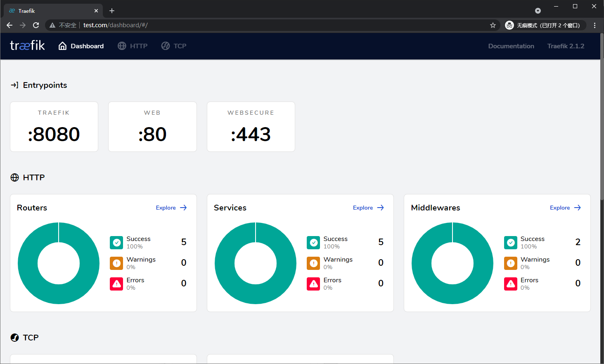Click the TCP section heading icon
This screenshot has width=604, height=364.
click(x=14, y=338)
